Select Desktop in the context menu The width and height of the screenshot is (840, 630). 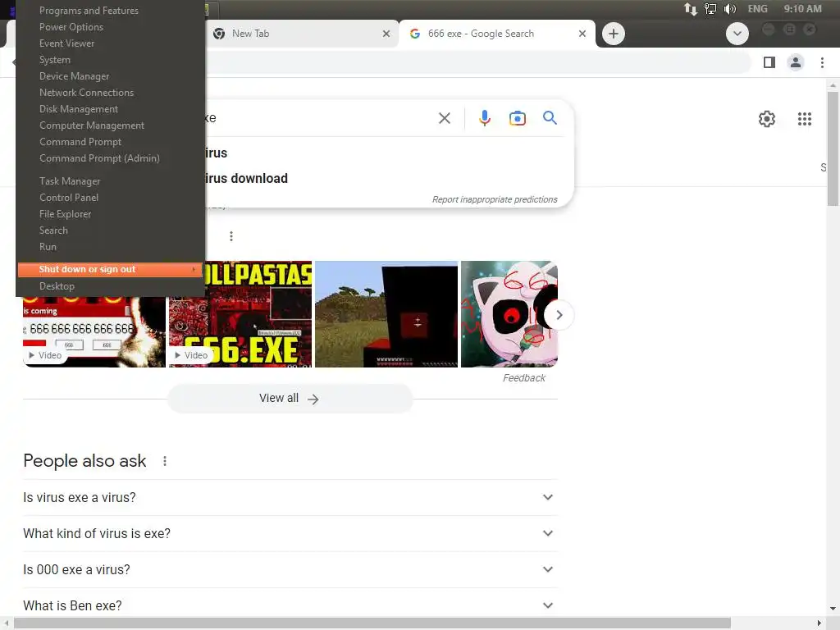coord(57,286)
